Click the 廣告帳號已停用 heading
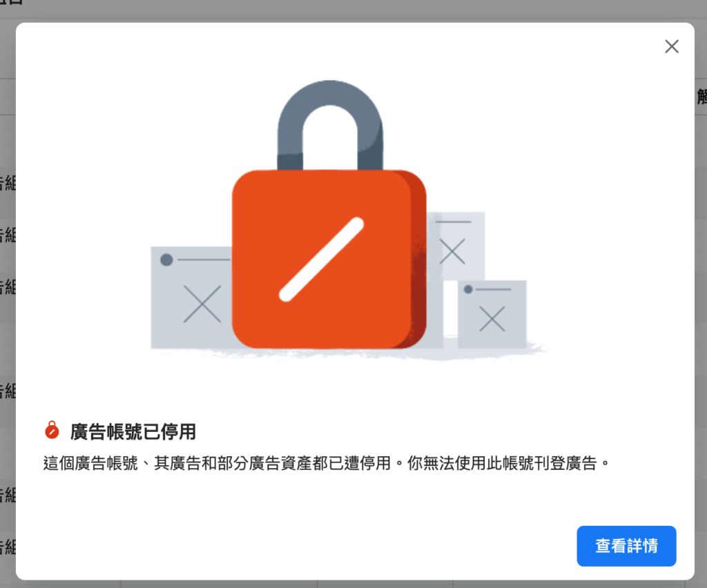Image resolution: width=707 pixels, height=588 pixels. coord(133,431)
